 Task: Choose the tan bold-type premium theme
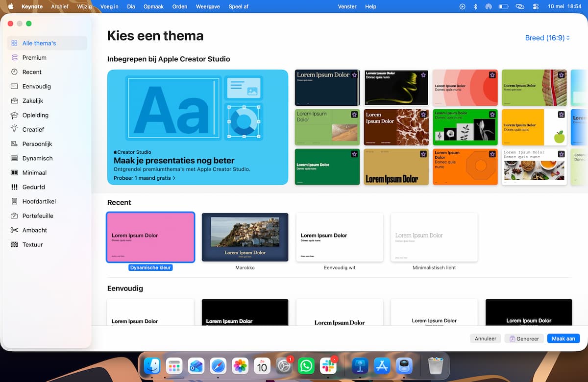pyautogui.click(x=396, y=167)
